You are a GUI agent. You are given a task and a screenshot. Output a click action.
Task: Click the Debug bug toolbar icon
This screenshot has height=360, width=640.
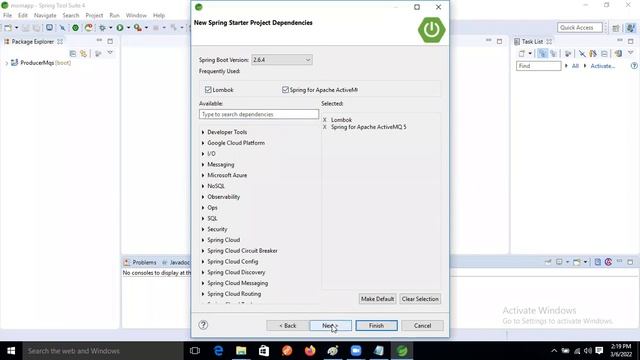tap(102, 28)
